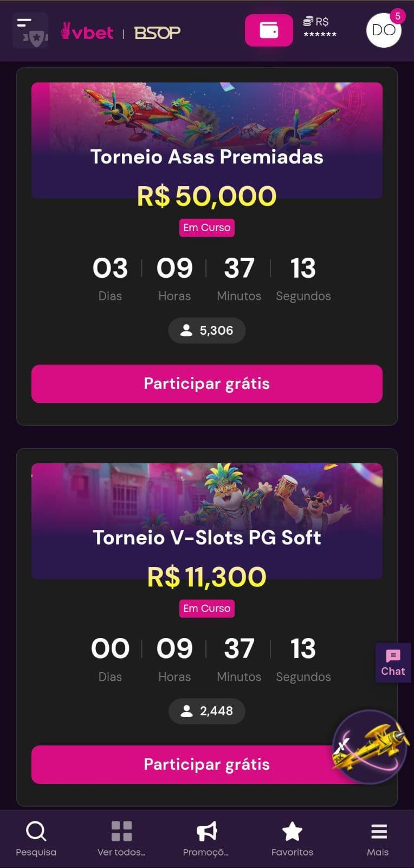Open the Pesquisa search tab
The height and width of the screenshot is (868, 414).
(36, 839)
